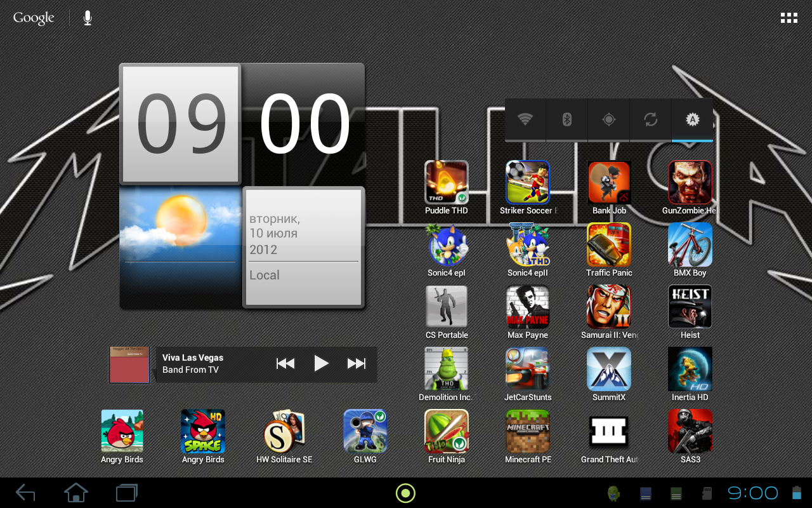Open Sonic4 epII game
Screen dimensions: 812x508
coord(528,244)
